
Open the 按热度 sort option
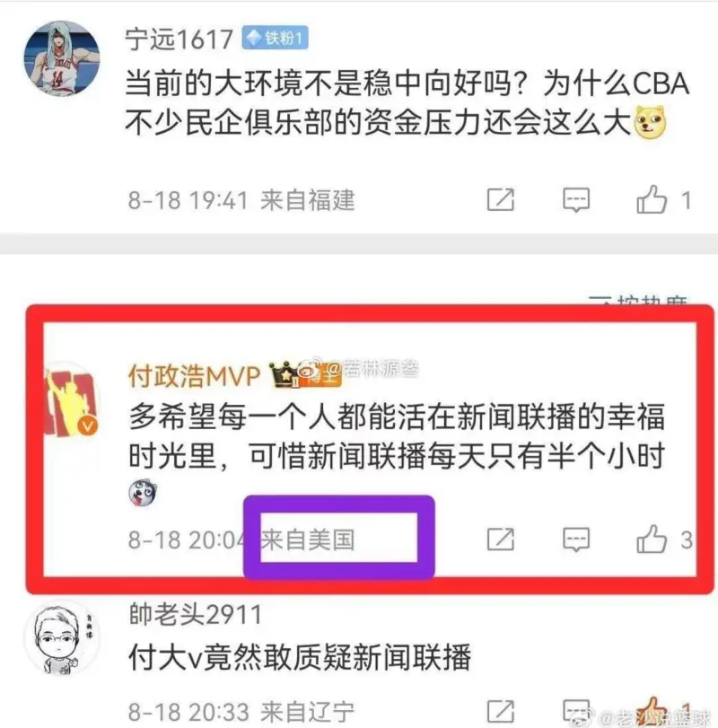[638, 300]
